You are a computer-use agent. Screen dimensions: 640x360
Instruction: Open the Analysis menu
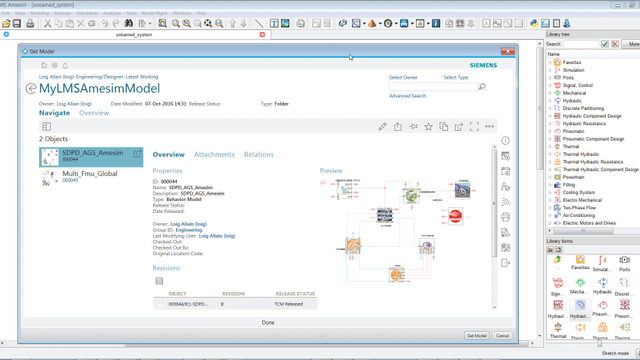coord(111,13)
